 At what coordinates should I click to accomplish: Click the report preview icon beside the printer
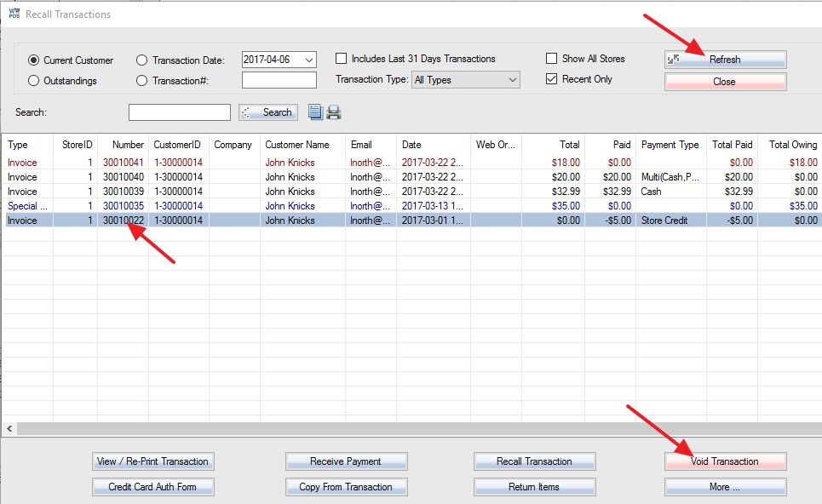pyautogui.click(x=314, y=111)
